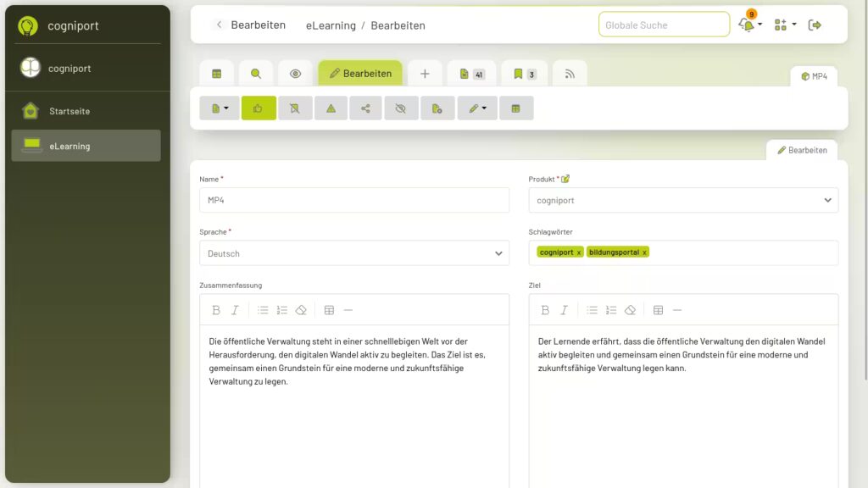Viewport: 868px width, 488px height.
Task: Open the document dropdown in the action toolbar
Action: pyautogui.click(x=220, y=108)
